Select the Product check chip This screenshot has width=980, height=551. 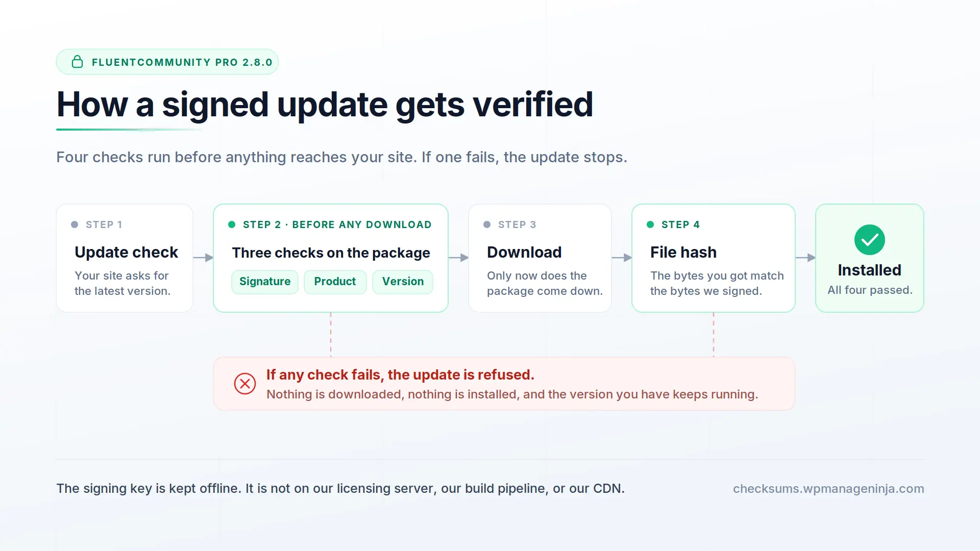335,282
